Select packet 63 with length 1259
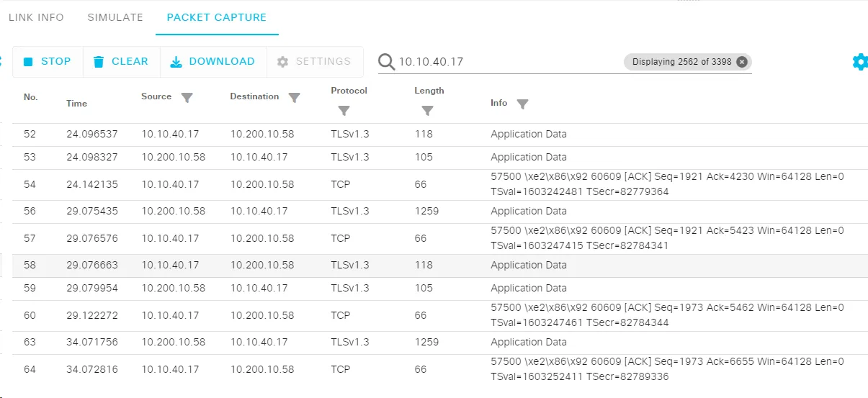Viewport: 868px width, 398px height. point(439,343)
